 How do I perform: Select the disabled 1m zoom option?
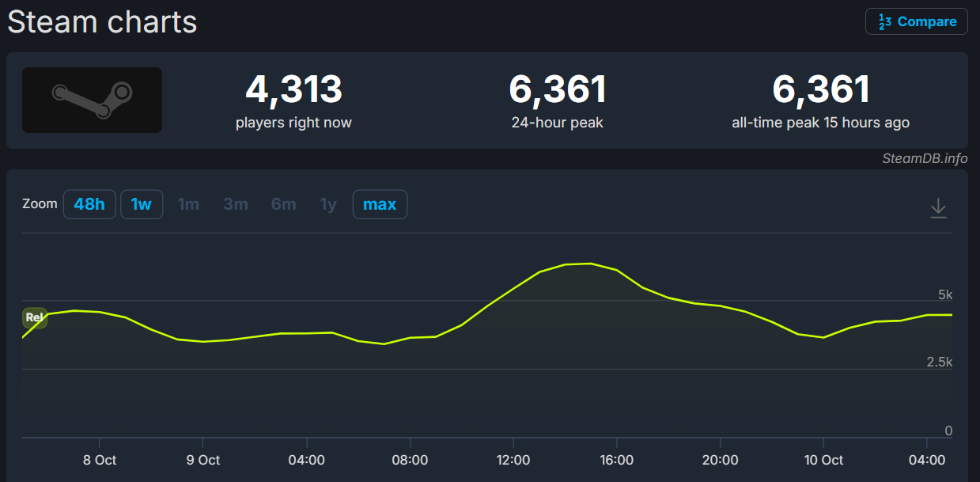tap(188, 204)
